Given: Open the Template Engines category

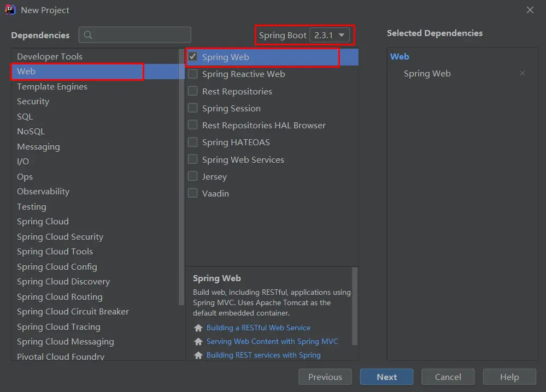Looking at the screenshot, I should [95, 87].
